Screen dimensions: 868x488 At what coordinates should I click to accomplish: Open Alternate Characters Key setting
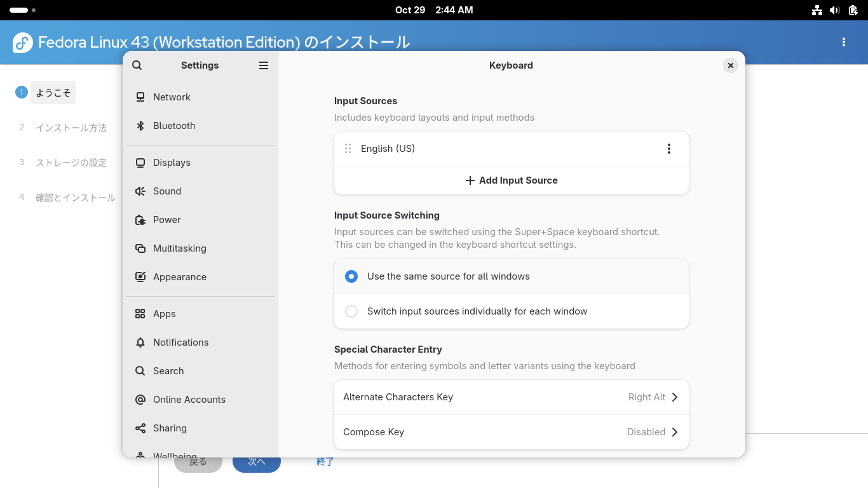coord(511,397)
